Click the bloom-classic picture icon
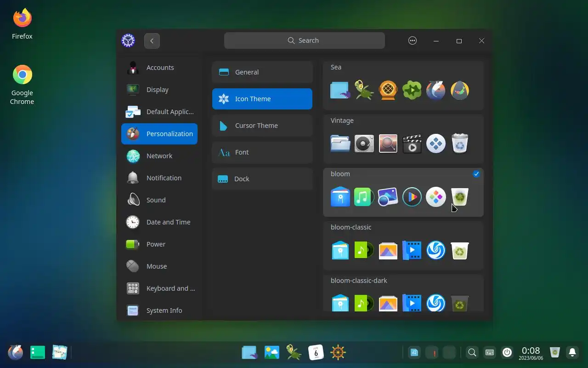 [x=388, y=251]
